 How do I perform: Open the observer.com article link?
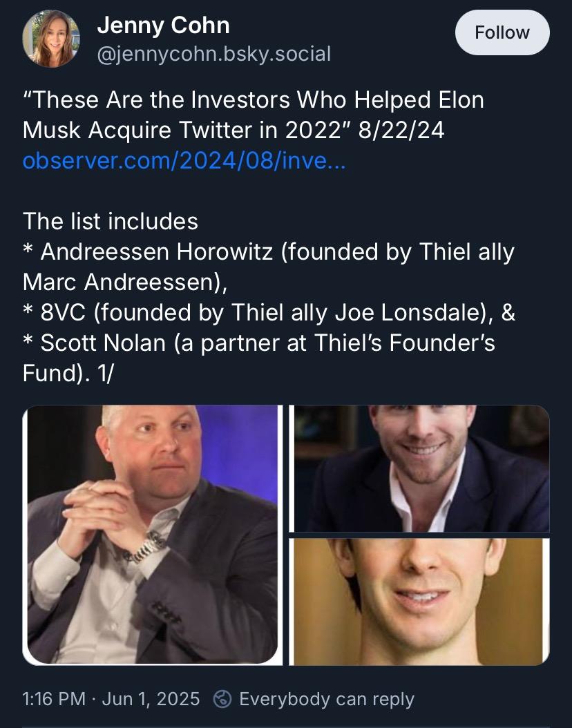click(x=184, y=160)
